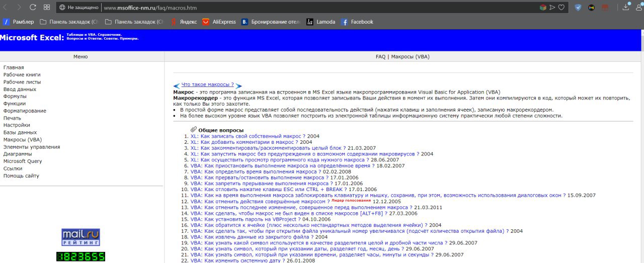
Task: Click the green visitor counter 1823655
Action: [80, 256]
